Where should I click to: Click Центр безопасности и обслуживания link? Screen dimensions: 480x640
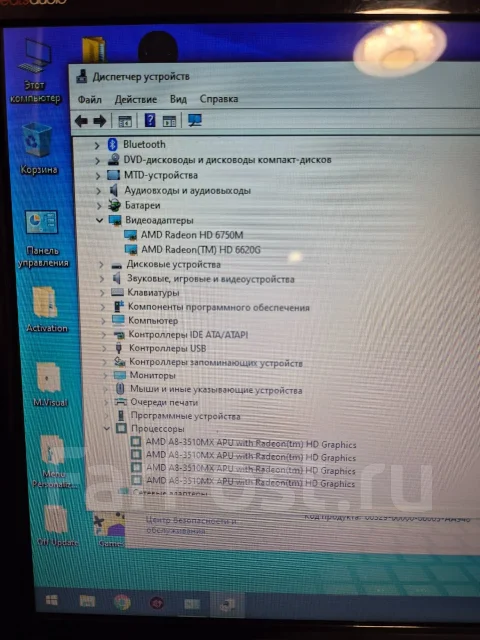click(x=192, y=526)
